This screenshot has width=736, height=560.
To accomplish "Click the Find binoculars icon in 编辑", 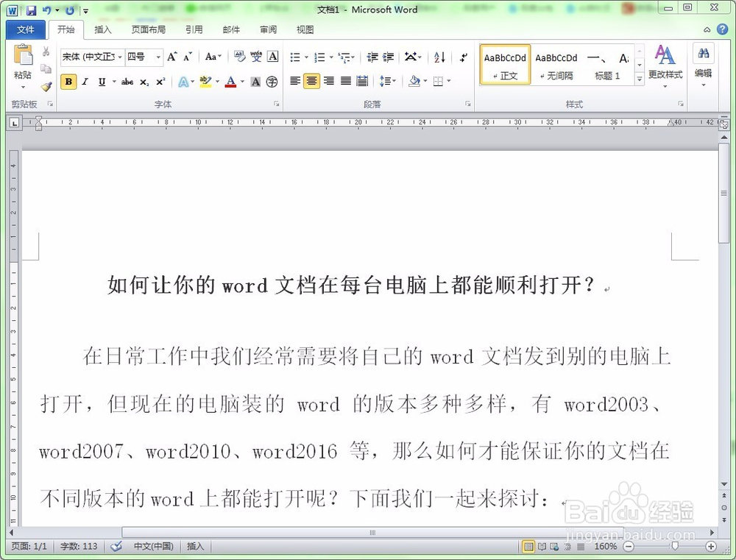I will pos(703,53).
